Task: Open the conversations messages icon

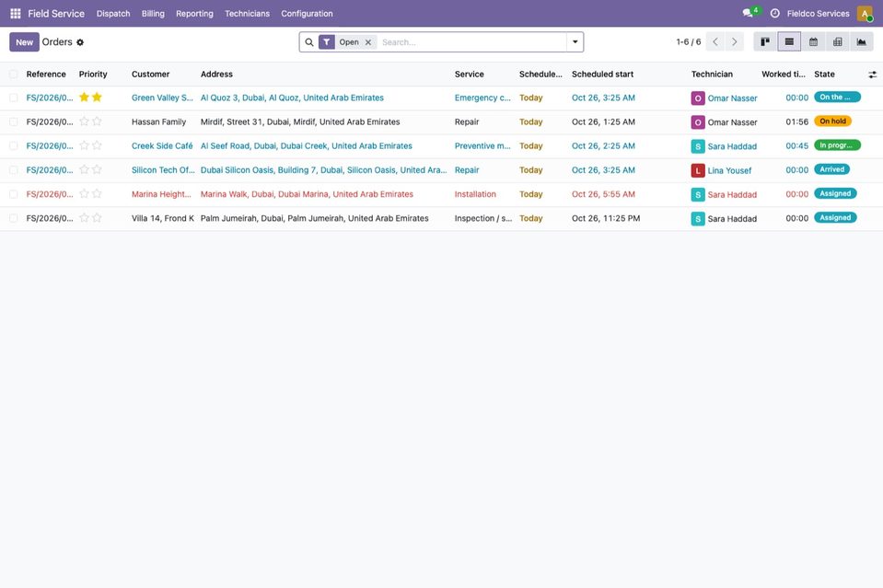Action: point(748,13)
